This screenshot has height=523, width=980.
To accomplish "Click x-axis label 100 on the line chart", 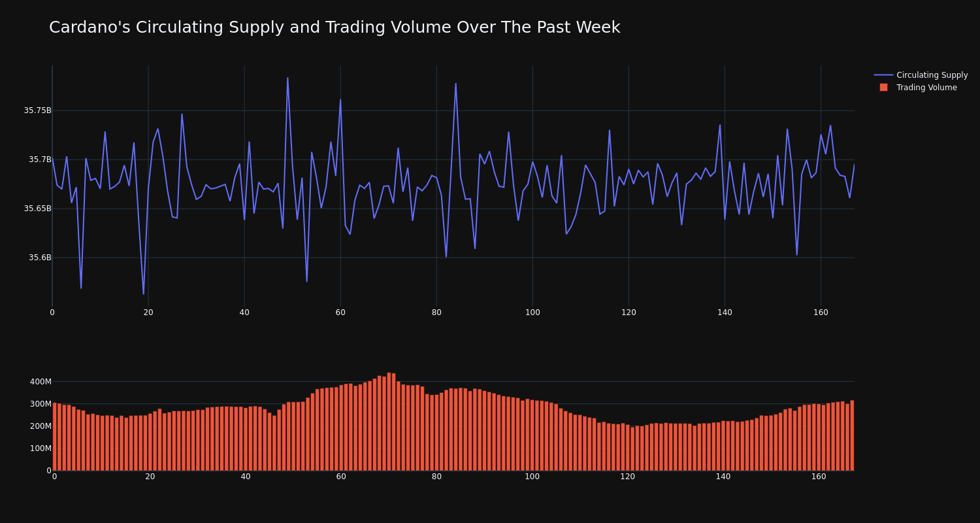I will click(x=532, y=312).
